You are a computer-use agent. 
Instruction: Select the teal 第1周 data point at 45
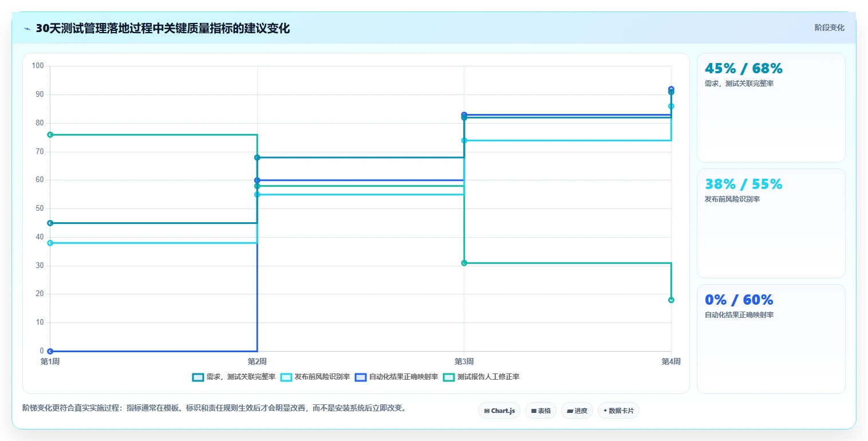pos(50,223)
